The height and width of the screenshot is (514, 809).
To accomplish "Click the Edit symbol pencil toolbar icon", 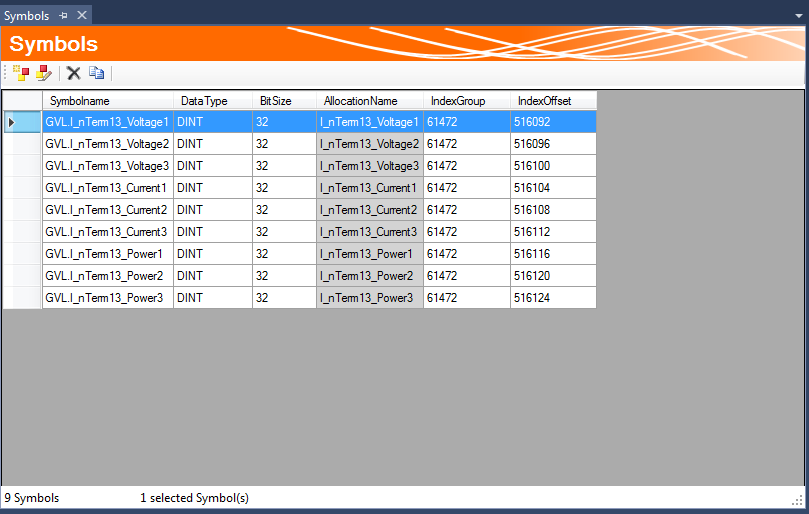I will 44,73.
